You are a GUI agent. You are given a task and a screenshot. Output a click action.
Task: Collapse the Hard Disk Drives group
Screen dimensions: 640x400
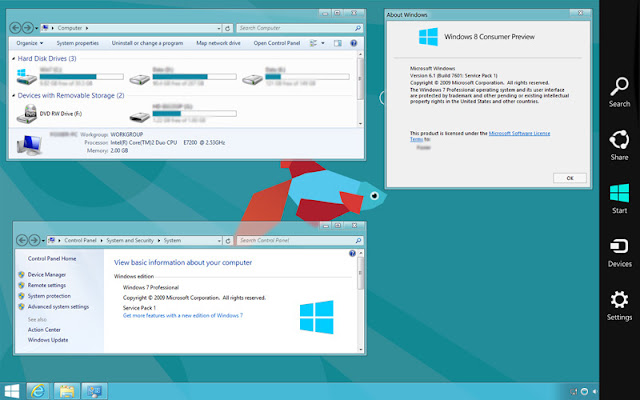[x=13, y=59]
